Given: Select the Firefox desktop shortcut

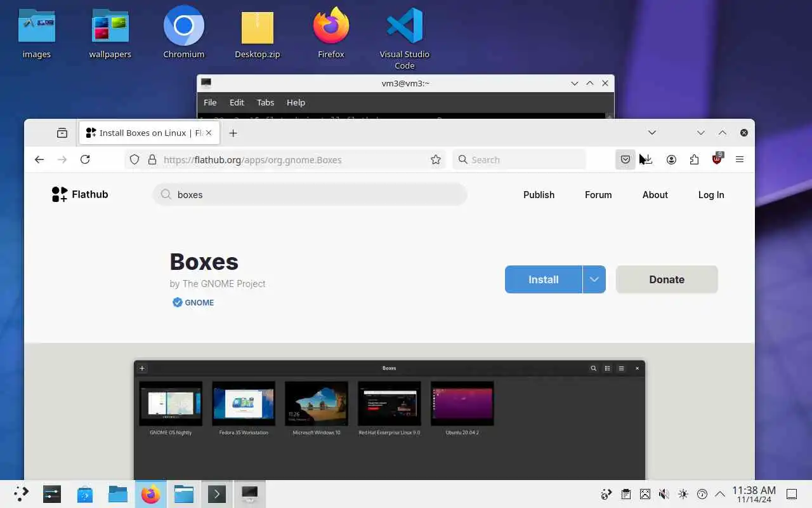Looking at the screenshot, I should [x=331, y=34].
